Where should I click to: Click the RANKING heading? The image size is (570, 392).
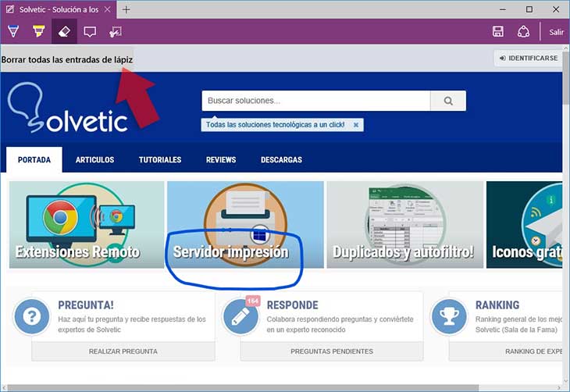pyautogui.click(x=497, y=305)
